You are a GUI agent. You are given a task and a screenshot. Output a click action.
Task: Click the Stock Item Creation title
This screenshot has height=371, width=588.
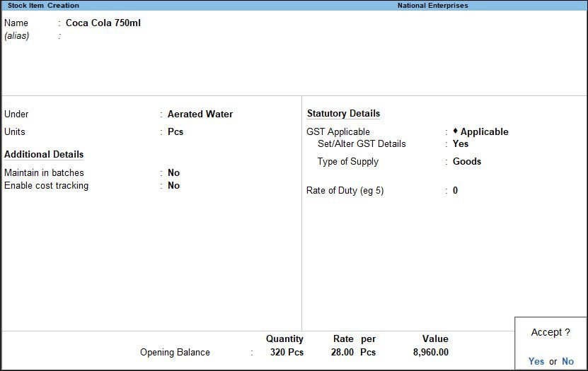pyautogui.click(x=43, y=6)
